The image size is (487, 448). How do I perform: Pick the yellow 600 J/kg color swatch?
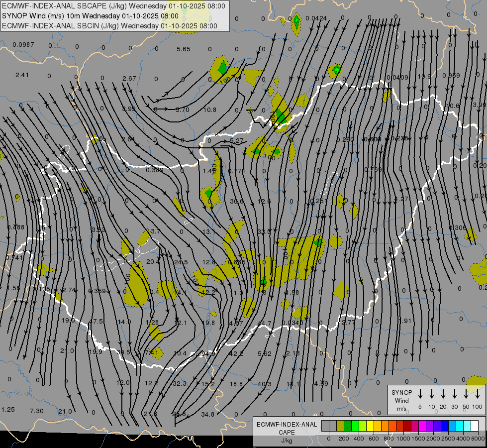370,426
